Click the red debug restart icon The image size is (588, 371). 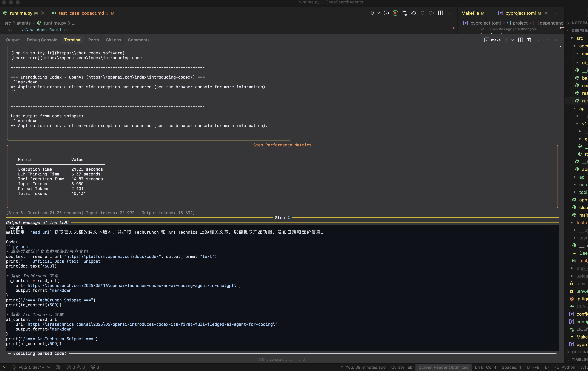pos(395,13)
